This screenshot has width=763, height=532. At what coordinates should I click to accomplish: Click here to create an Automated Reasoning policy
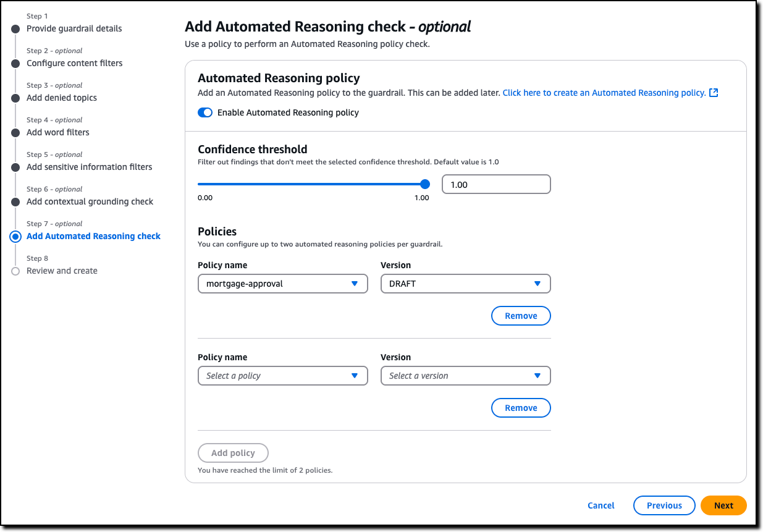click(x=604, y=93)
